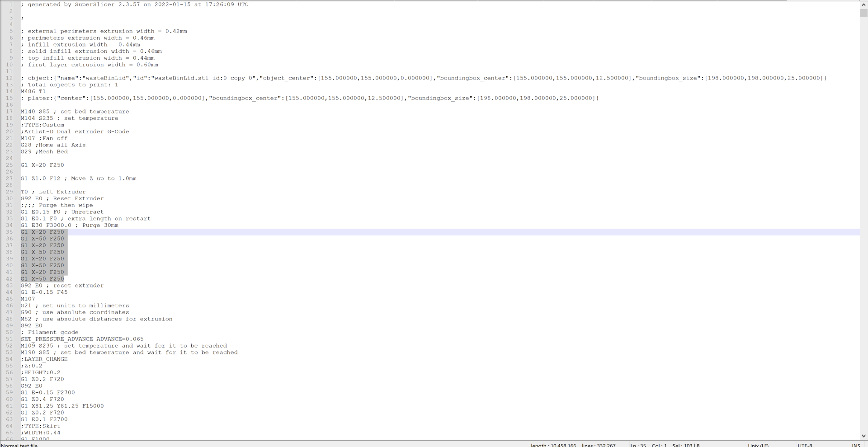Click the 'M140 S85 ; set bed temperature' line
868x447 pixels.
point(75,112)
